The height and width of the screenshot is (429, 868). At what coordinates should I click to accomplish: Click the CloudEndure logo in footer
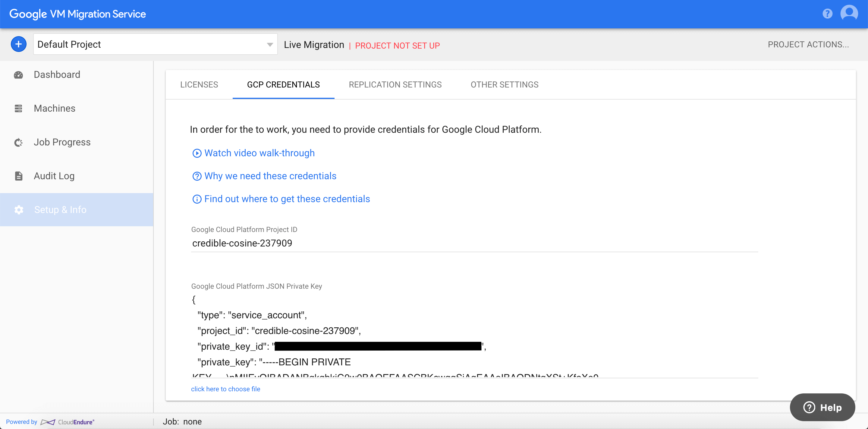point(68,422)
